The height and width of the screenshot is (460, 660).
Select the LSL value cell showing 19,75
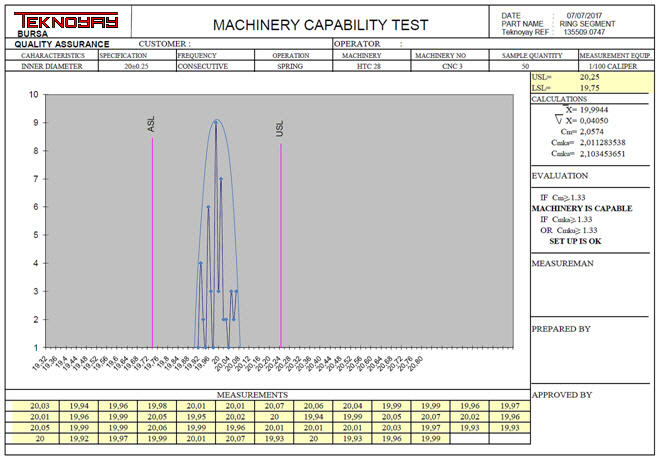pos(590,87)
